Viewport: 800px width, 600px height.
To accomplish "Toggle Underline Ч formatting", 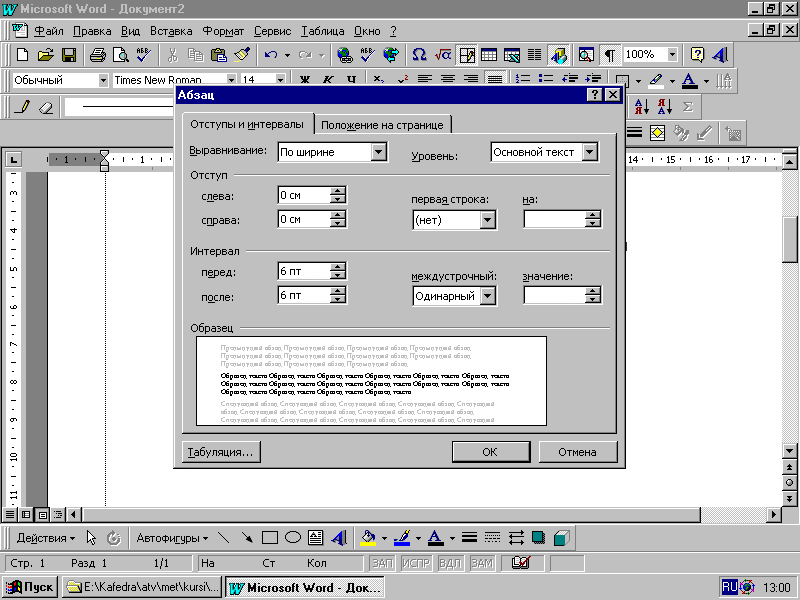I will 351,80.
